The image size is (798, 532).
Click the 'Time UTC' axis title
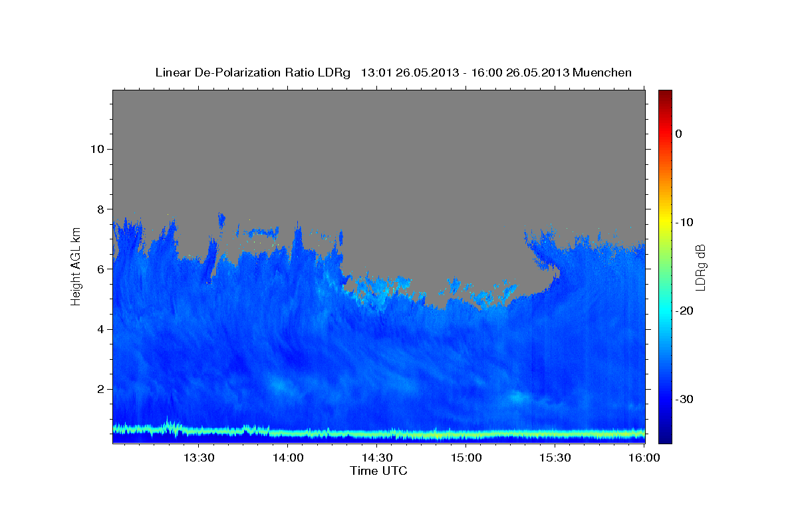coord(378,471)
